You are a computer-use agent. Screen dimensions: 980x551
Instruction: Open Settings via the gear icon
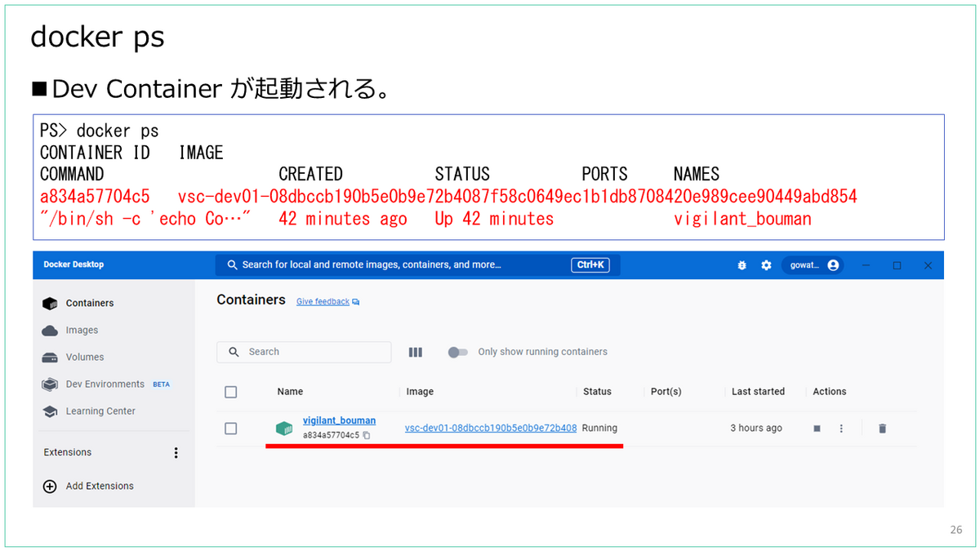[766, 265]
